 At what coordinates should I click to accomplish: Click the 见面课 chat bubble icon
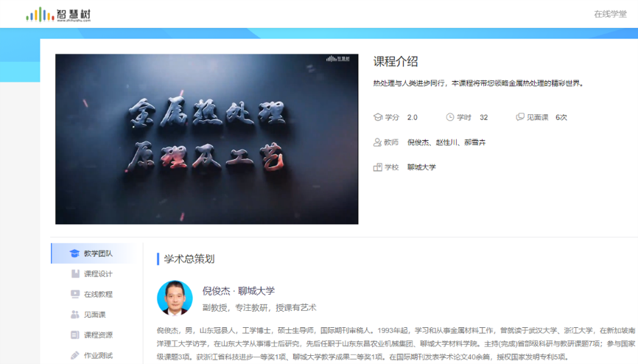click(x=520, y=117)
